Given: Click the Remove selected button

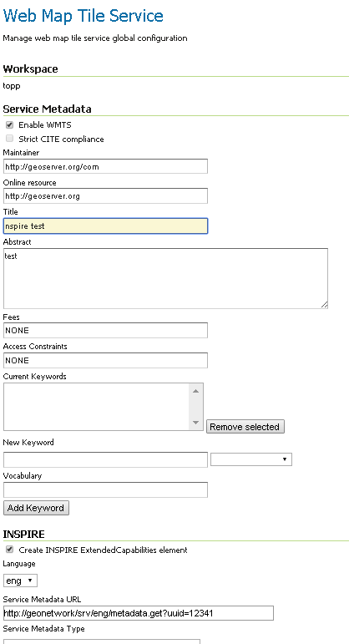Looking at the screenshot, I should point(245,427).
